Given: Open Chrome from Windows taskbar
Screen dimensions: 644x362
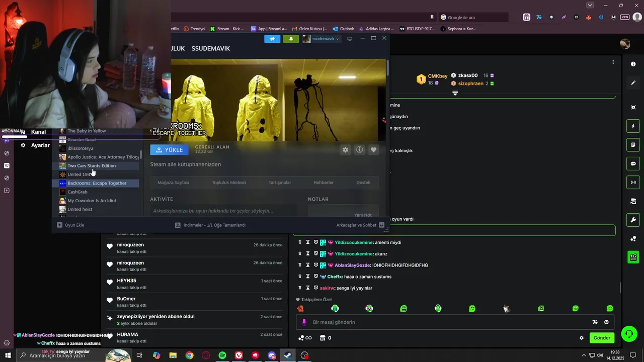Looking at the screenshot, I should [189, 355].
